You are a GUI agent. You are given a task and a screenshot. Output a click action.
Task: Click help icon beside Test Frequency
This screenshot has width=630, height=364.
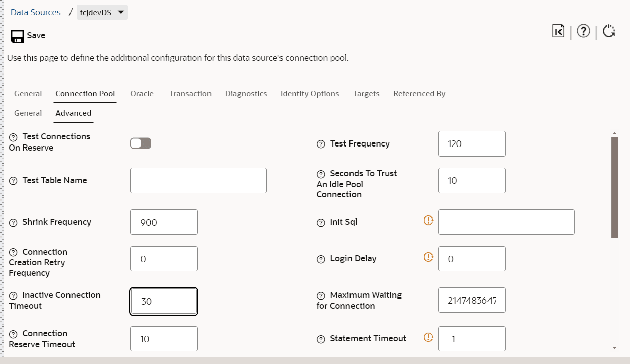(321, 144)
